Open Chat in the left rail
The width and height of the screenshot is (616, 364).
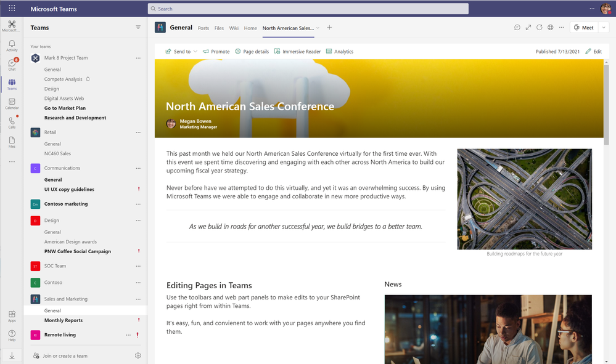tap(12, 65)
